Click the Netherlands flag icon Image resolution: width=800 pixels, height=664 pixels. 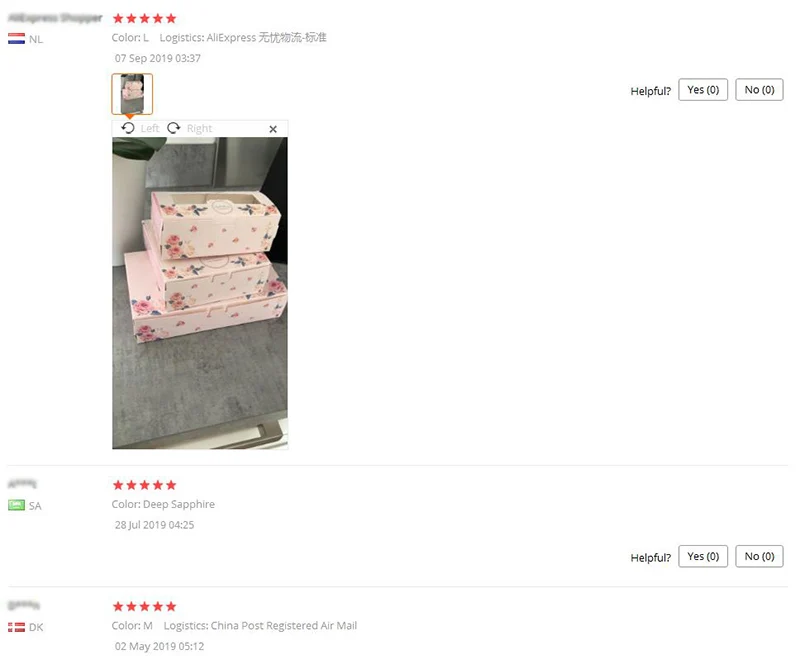[x=16, y=39]
